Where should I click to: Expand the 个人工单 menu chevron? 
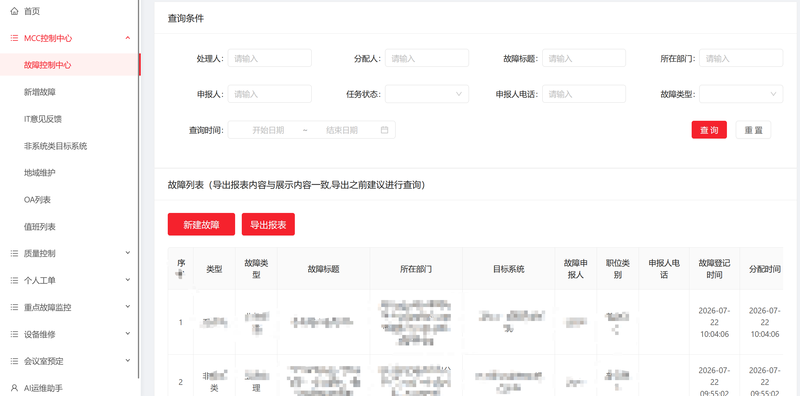pyautogui.click(x=128, y=280)
